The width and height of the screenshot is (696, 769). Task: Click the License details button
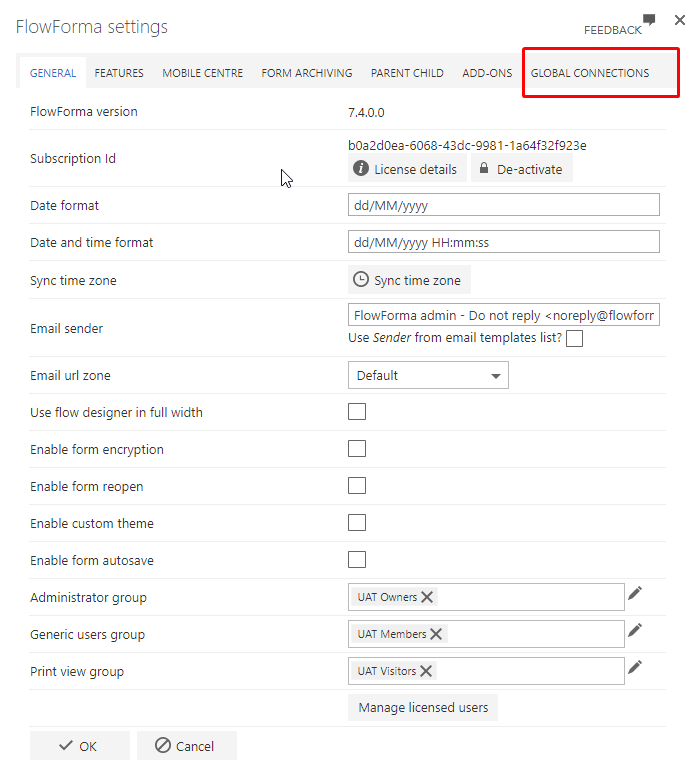click(407, 168)
